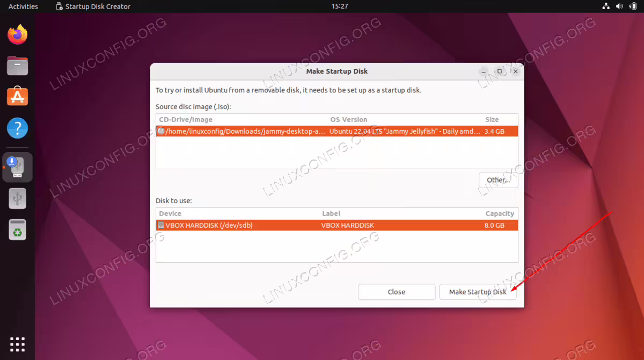This screenshot has height=360, width=644.
Task: Open the volume indicator
Action: 619,6
